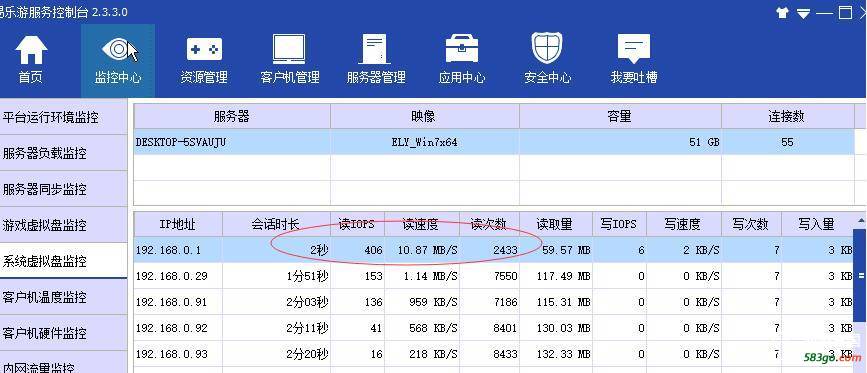Select 游戏虚拟盘监控 in sidebar

64,225
